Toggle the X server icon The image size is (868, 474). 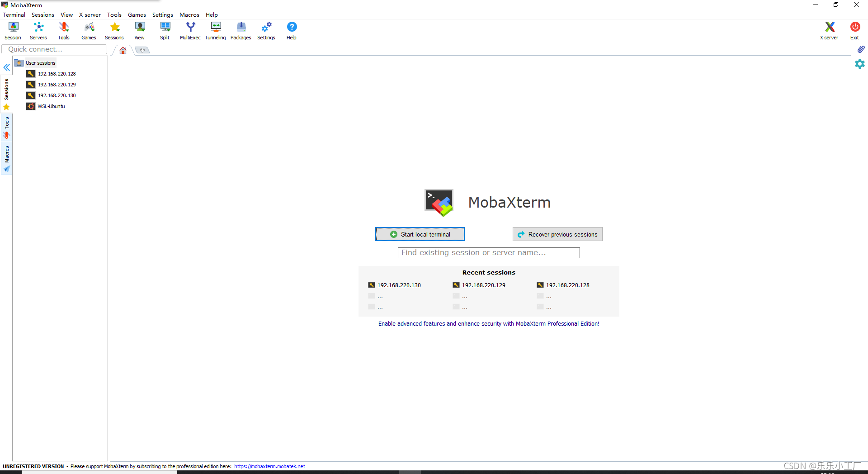pyautogui.click(x=830, y=31)
